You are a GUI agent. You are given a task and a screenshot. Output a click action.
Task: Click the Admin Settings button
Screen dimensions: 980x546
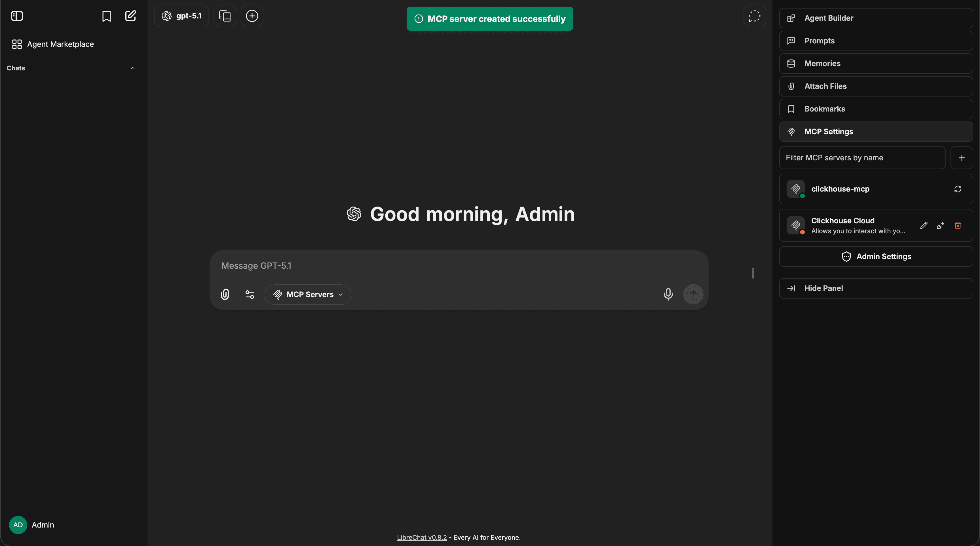[x=876, y=257]
